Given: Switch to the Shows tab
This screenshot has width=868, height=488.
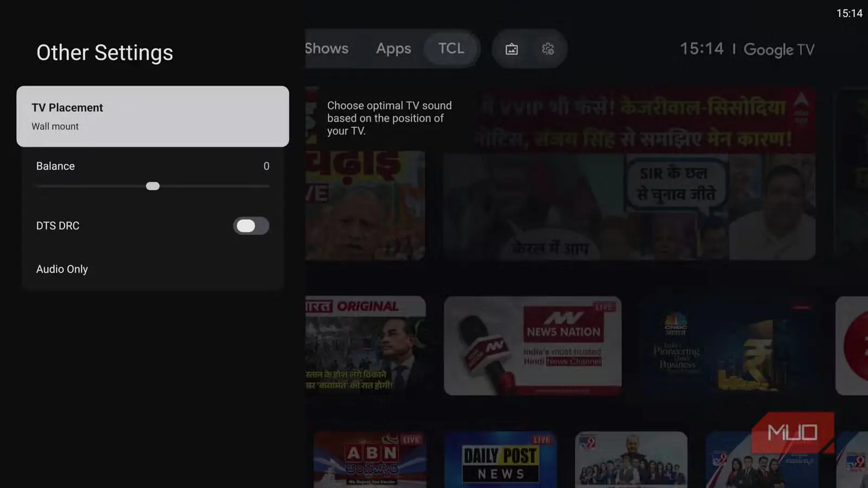Looking at the screenshot, I should (x=327, y=49).
